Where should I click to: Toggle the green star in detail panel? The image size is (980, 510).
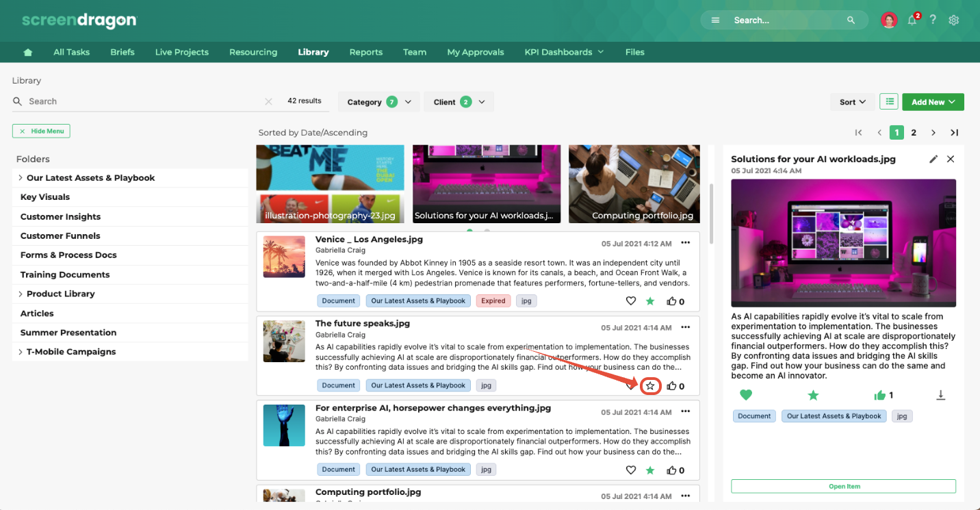[x=813, y=395]
